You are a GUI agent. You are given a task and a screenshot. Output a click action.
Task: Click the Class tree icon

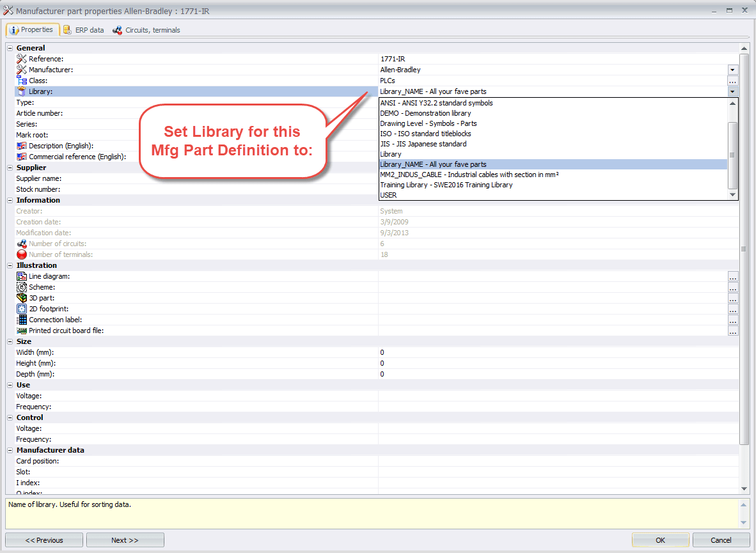click(22, 81)
